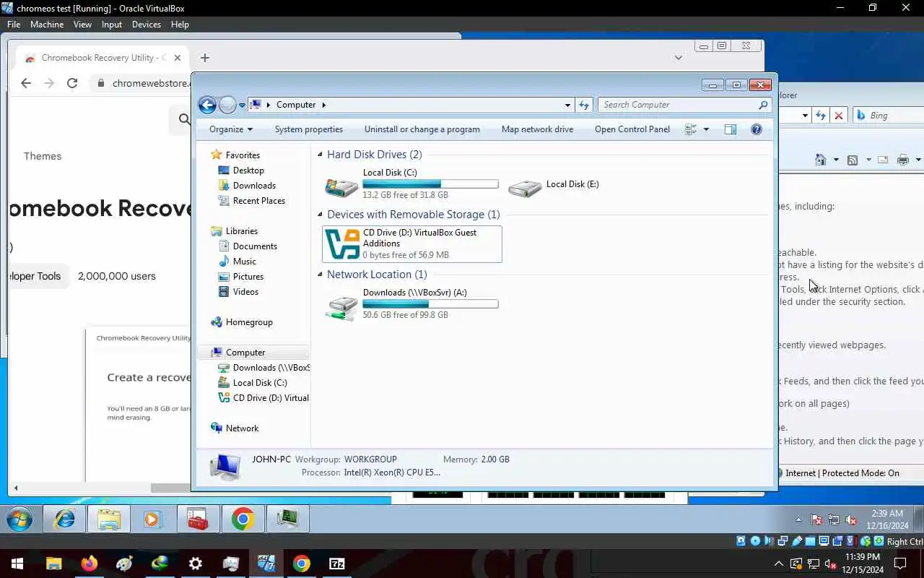Select Favorites in navigation pane

(243, 155)
